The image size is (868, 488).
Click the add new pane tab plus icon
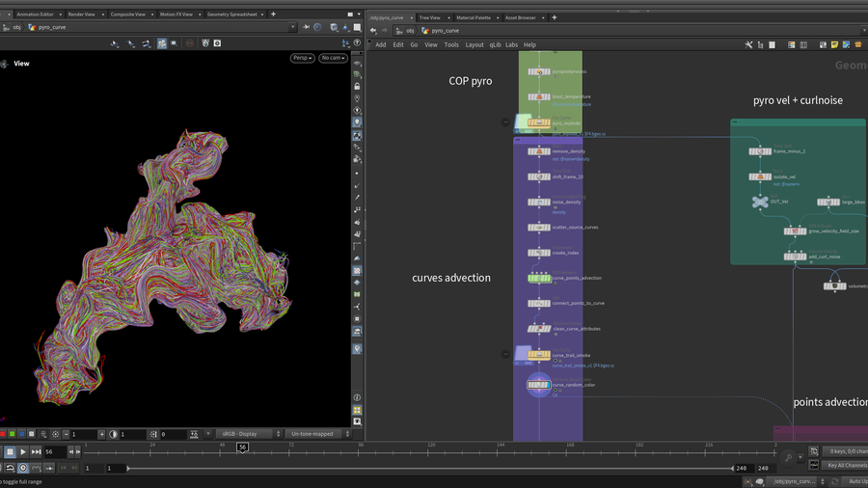click(273, 14)
